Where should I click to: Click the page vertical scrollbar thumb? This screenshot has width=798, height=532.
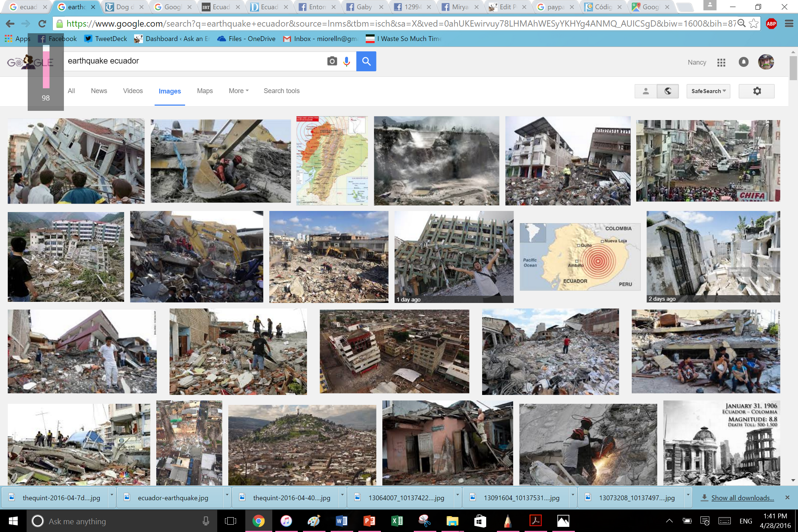[793, 67]
